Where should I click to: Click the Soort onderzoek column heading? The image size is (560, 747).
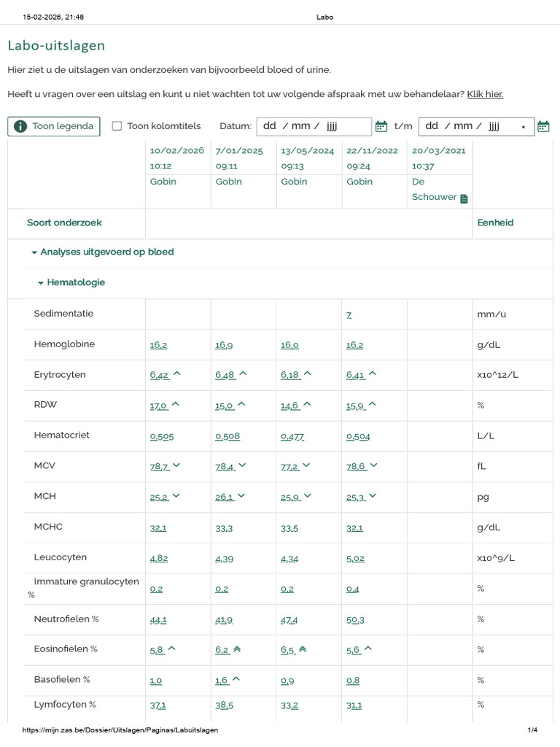[64, 222]
